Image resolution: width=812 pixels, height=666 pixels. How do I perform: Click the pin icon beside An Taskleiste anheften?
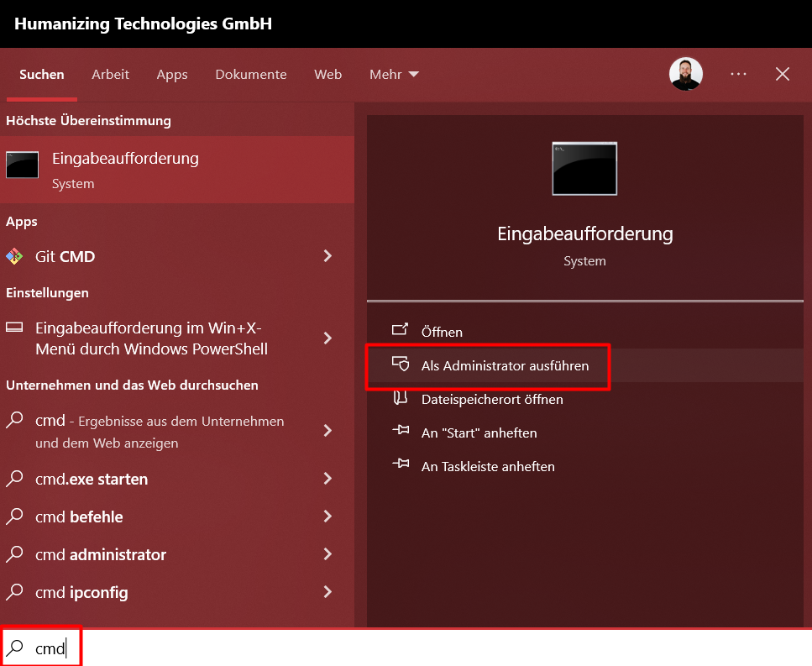coord(401,464)
